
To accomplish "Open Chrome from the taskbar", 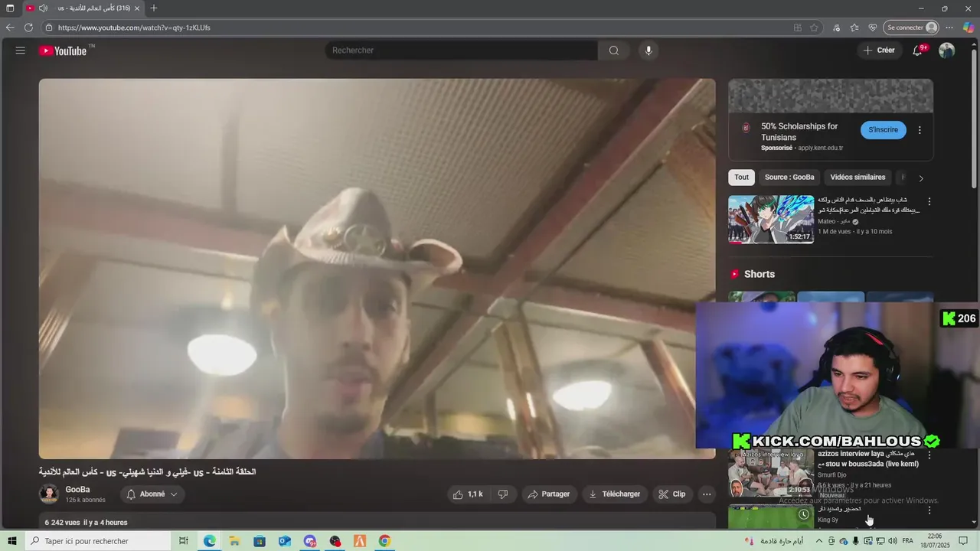I will pyautogui.click(x=384, y=541).
